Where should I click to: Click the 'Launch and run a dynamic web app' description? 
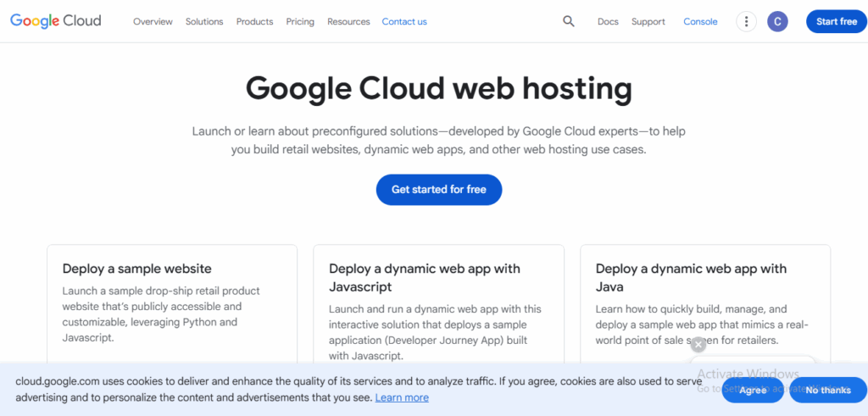[x=435, y=332]
